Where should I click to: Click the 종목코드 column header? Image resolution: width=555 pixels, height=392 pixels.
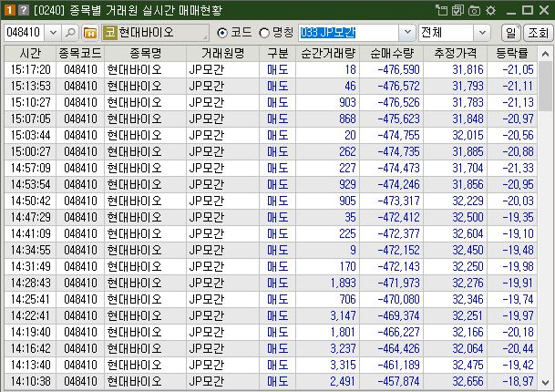[80, 54]
